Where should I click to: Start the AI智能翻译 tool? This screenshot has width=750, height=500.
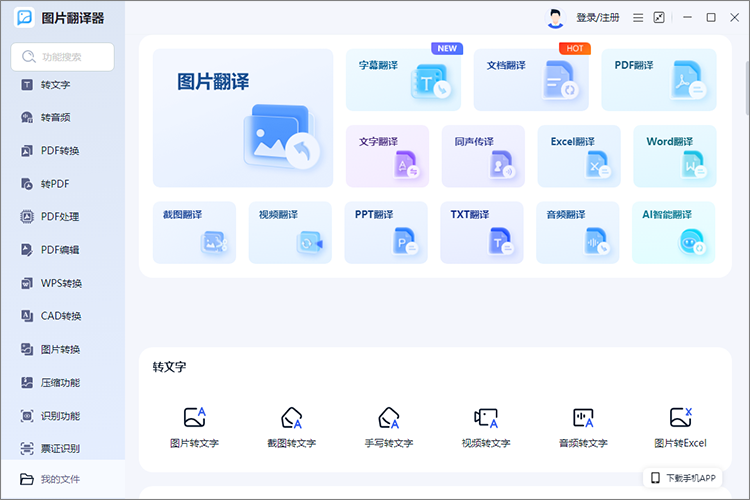point(674,232)
